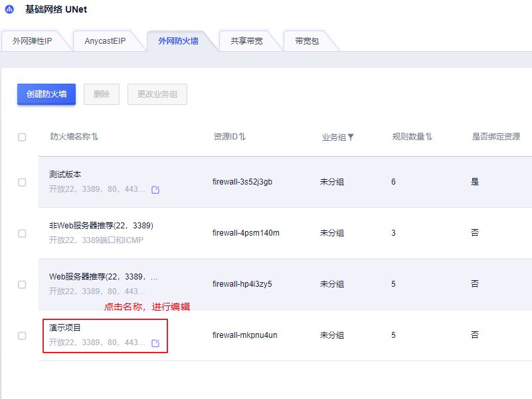This screenshot has width=532, height=399.
Task: Select resource ID firewall-hp4i3zy5
Action: [242, 284]
